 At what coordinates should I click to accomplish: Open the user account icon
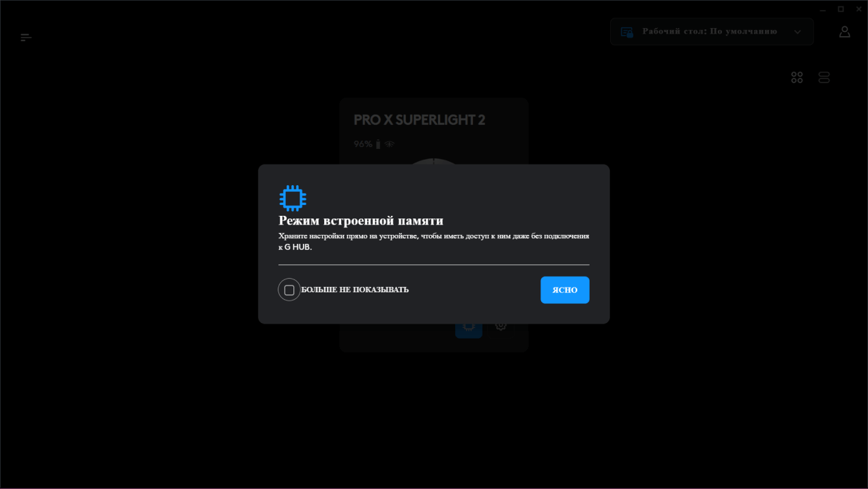844,31
